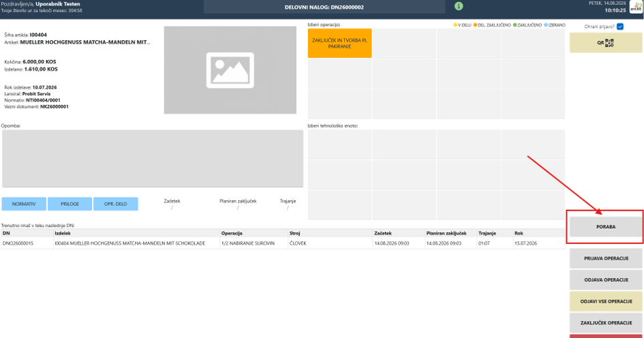
Task: Click the produced value 1.610,00 KOS
Action: click(41, 69)
